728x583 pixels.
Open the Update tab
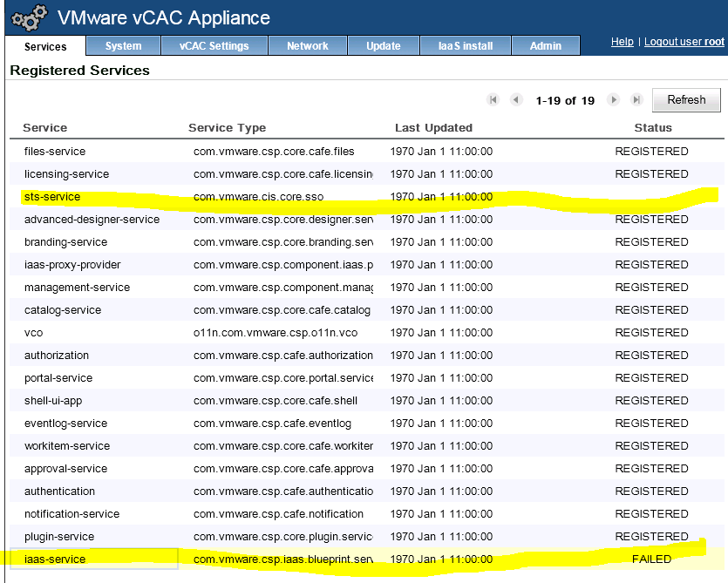click(384, 46)
